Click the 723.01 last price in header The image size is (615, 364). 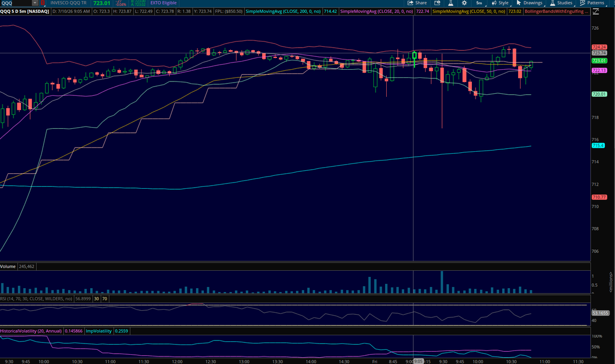[102, 3]
